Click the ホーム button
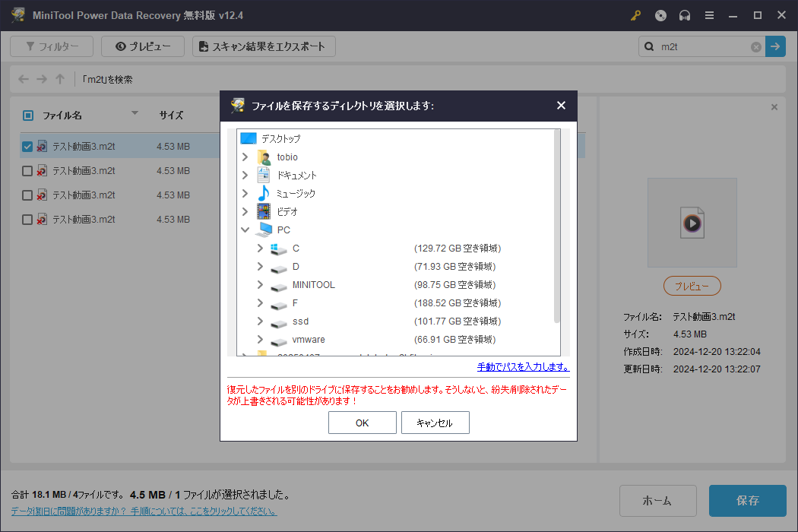 (657, 500)
